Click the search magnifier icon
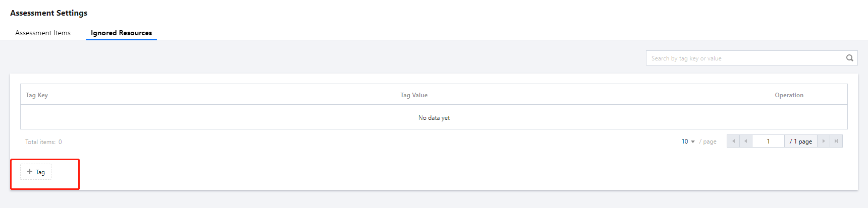This screenshot has height=208, width=868. 849,58
